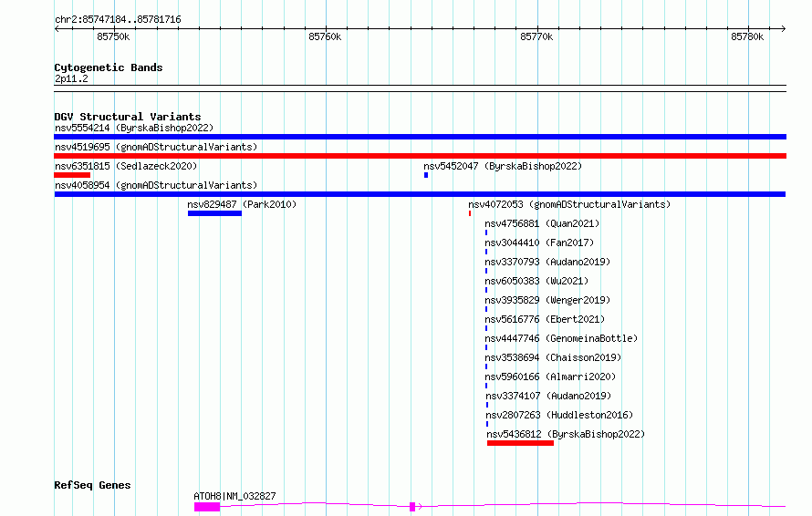
Task: Open the nsv3044410 (Fan2017) variant
Action: [539, 243]
